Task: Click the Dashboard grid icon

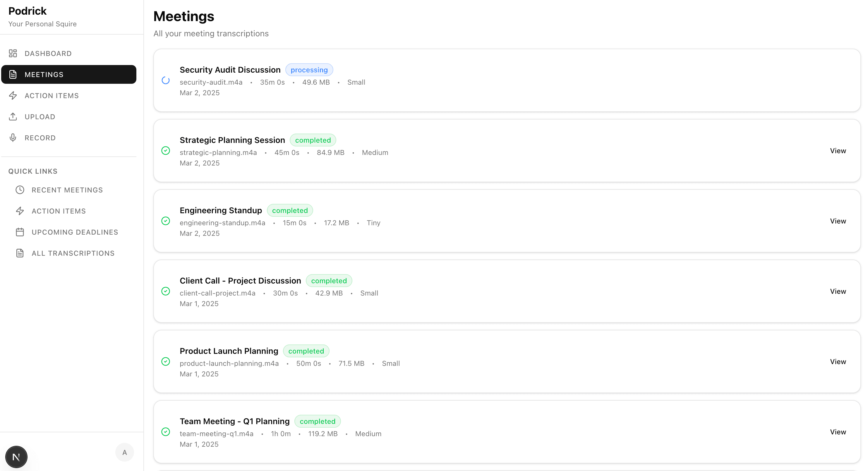Action: (x=13, y=53)
